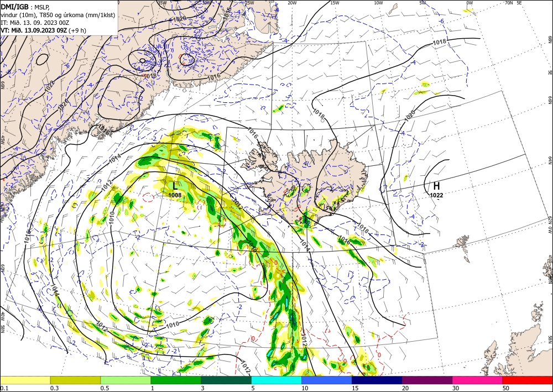Choose the purple 20–30 legend segment

(427, 380)
